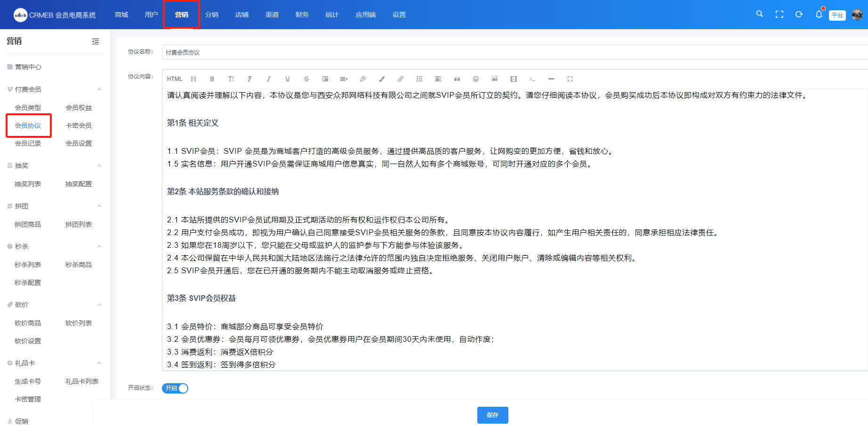Open 拼团商品 page
Screen dimensions: 868x426
[x=28, y=224]
